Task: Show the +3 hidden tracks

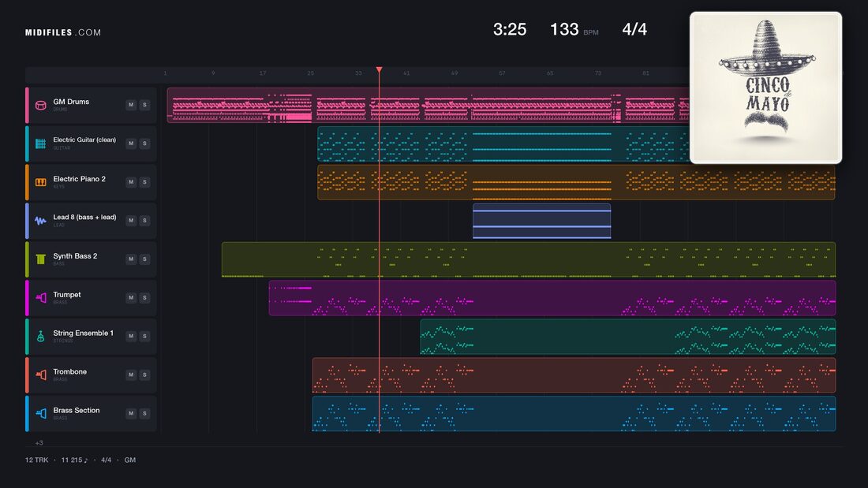Action: coord(39,442)
